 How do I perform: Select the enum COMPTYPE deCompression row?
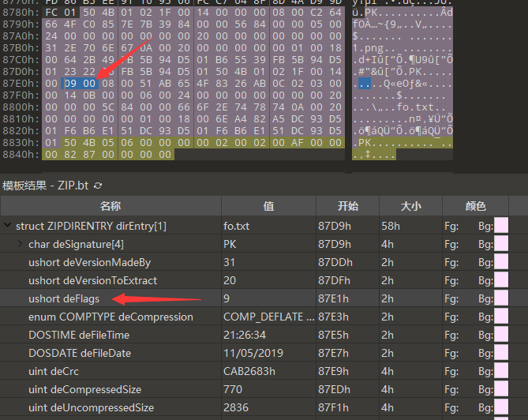110,317
